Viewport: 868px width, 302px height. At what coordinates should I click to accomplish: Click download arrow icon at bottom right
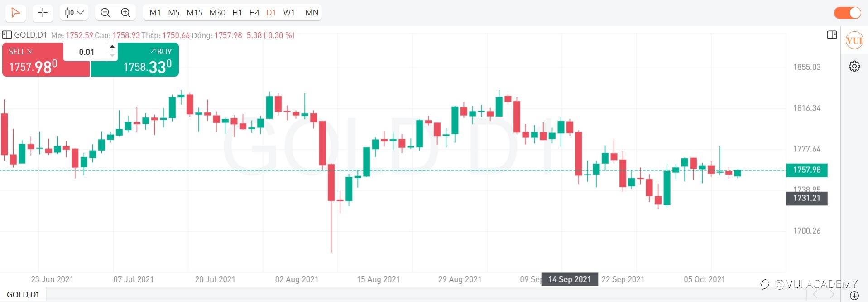point(854,296)
